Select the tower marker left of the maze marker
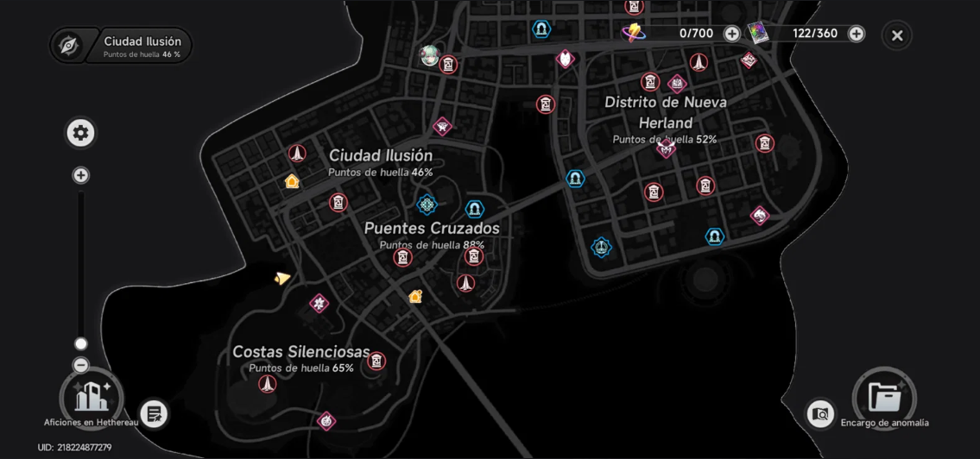This screenshot has height=459, width=980. tap(699, 62)
